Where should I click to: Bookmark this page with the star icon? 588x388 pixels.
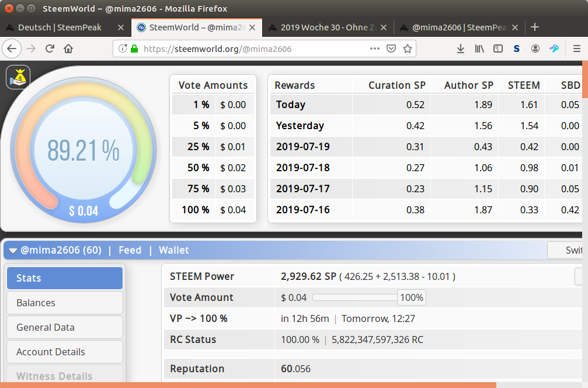pyautogui.click(x=407, y=49)
